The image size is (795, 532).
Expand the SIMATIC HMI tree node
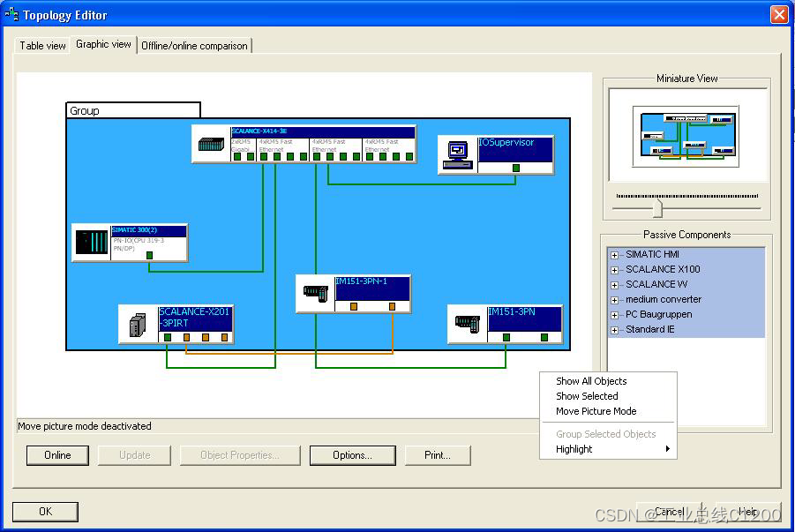point(614,255)
